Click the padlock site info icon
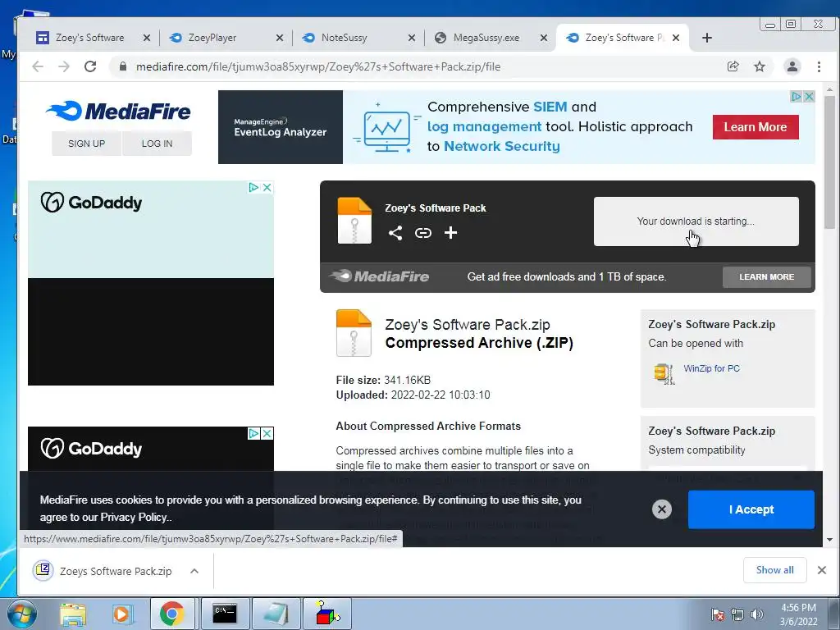 123,66
